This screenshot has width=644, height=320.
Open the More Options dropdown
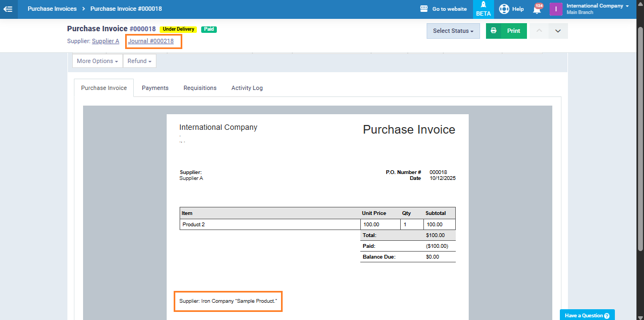click(x=98, y=61)
